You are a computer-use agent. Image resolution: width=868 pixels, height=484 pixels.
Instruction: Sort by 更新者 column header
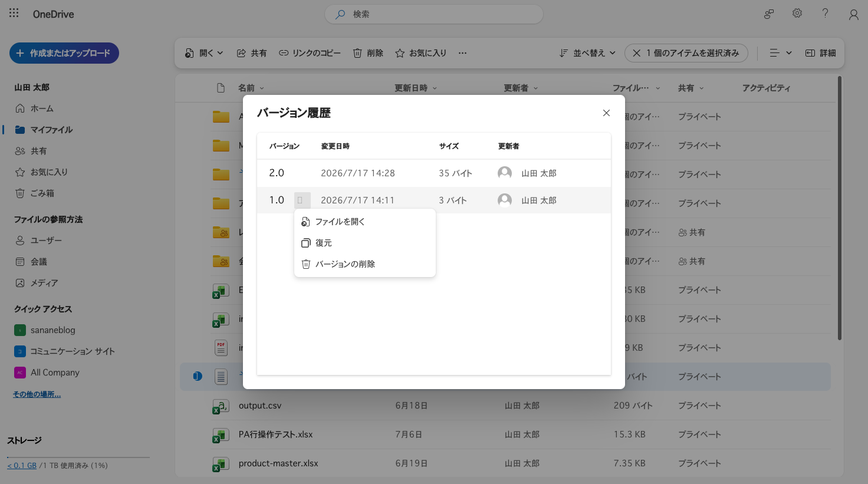(x=521, y=88)
